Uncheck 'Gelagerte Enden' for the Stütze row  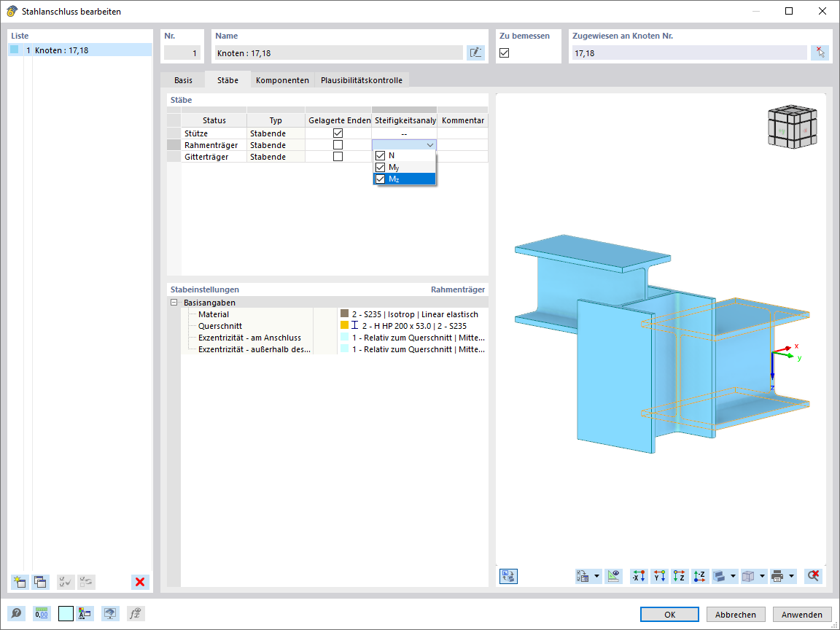pos(338,133)
